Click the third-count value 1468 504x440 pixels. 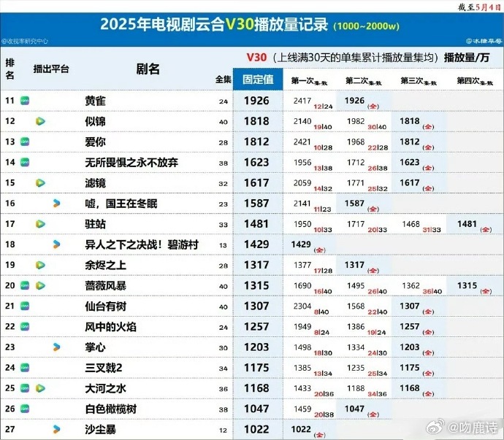(411, 224)
